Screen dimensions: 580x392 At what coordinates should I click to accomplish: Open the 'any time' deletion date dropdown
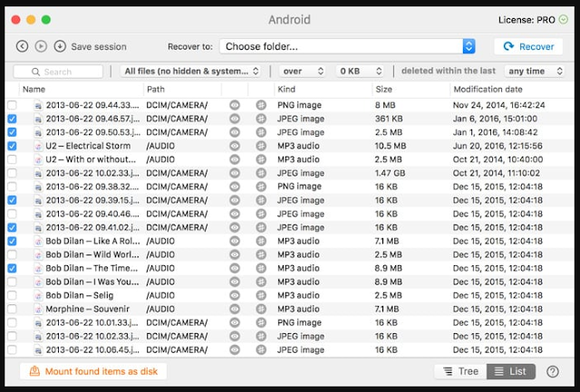535,71
